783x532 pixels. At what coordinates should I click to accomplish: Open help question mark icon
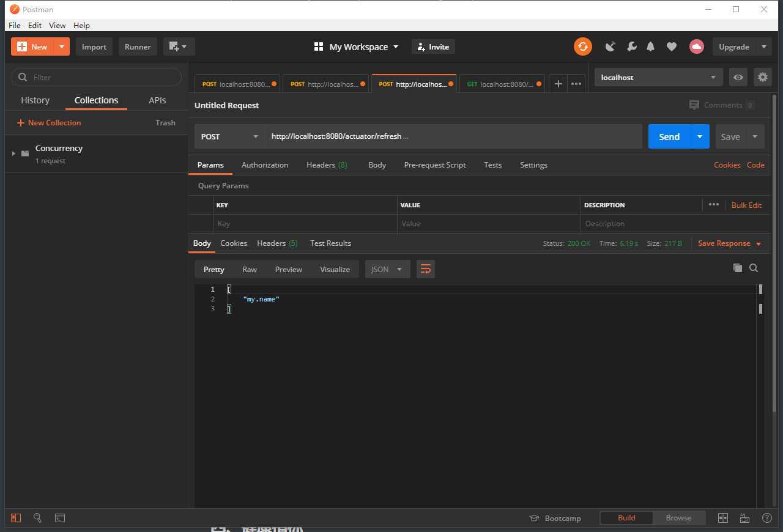767,518
